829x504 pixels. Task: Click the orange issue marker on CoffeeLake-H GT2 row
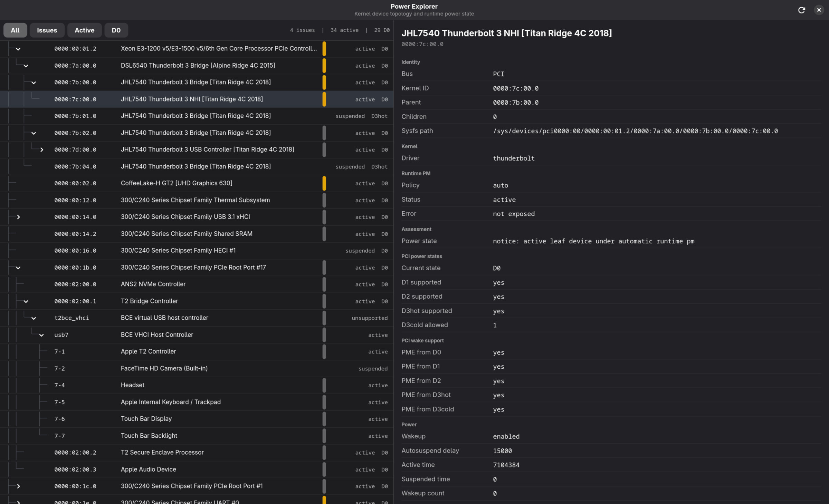324,183
